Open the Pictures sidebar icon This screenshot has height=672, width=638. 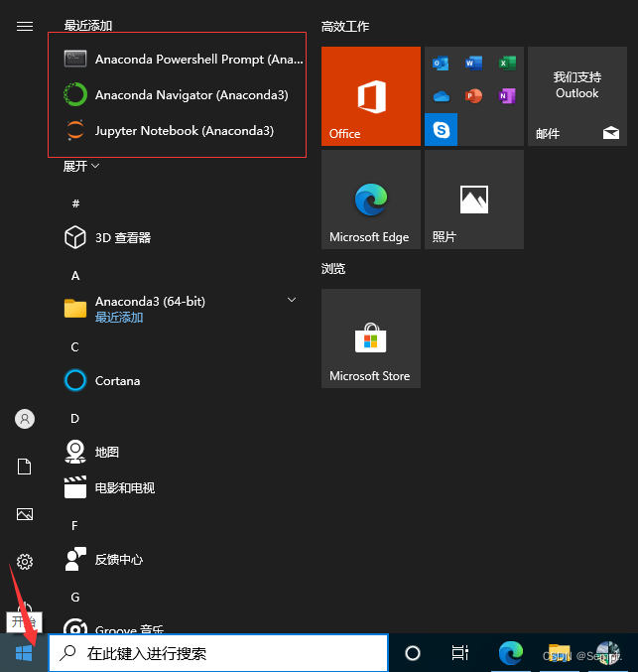pyautogui.click(x=25, y=514)
